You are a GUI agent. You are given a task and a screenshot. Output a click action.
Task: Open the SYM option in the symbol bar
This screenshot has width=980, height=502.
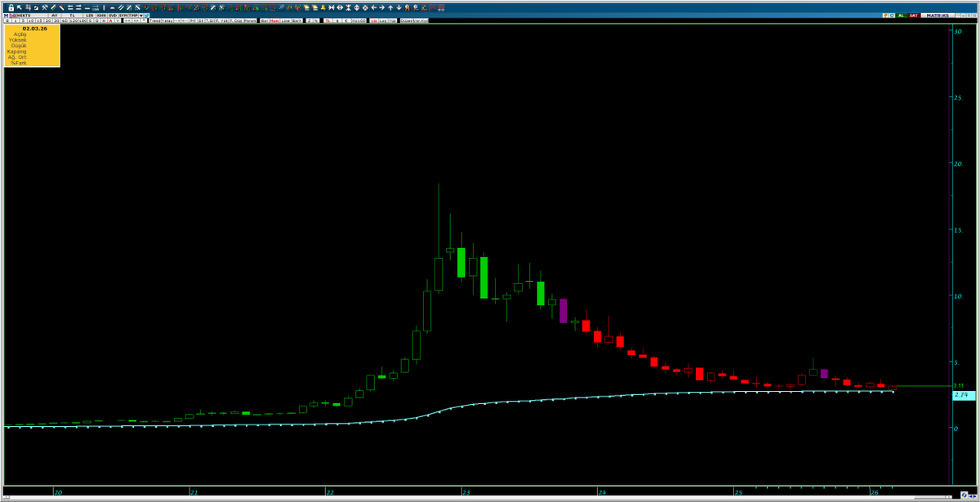click(122, 16)
